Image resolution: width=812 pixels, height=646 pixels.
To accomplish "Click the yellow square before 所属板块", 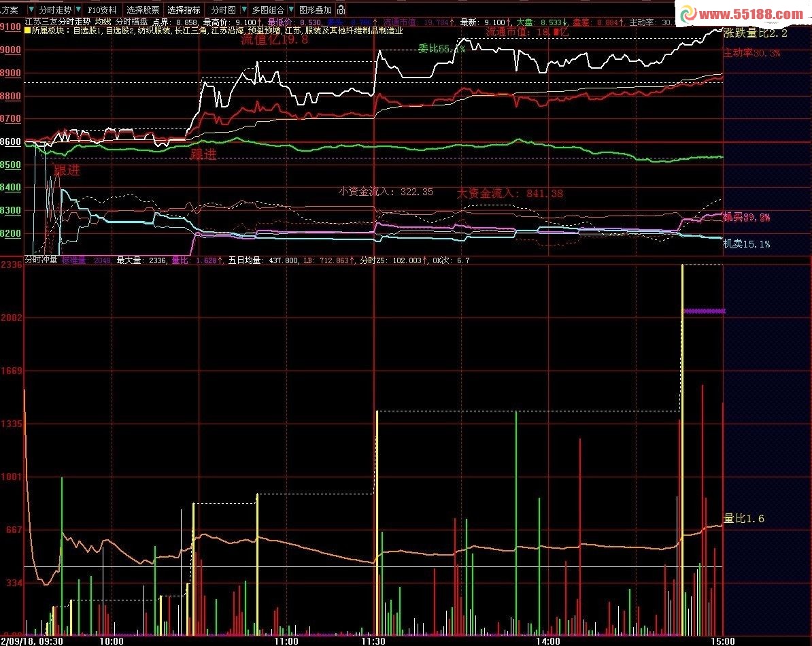I will tap(27, 31).
